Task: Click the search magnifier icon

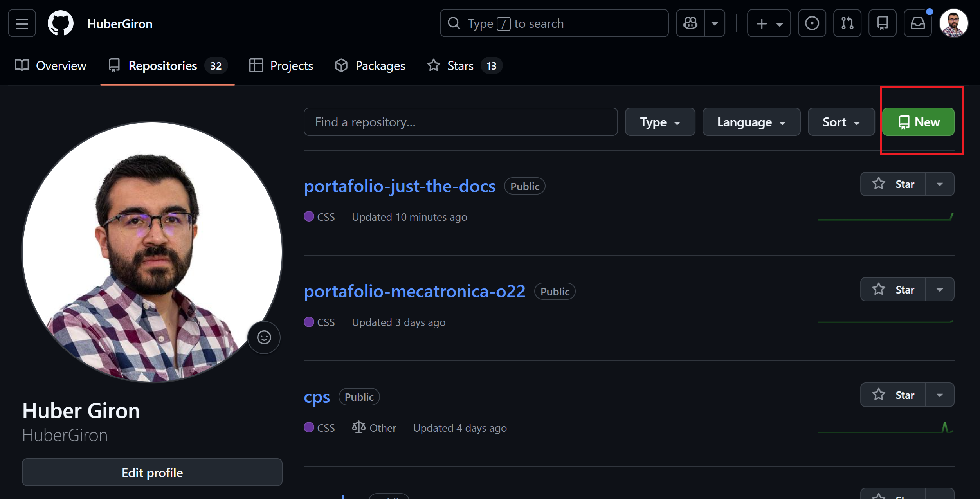Action: (454, 23)
